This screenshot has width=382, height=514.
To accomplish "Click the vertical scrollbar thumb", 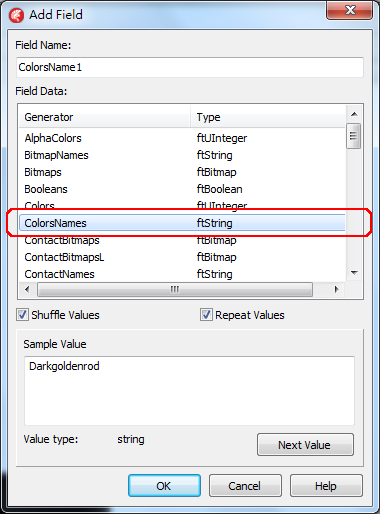I will pos(354,136).
